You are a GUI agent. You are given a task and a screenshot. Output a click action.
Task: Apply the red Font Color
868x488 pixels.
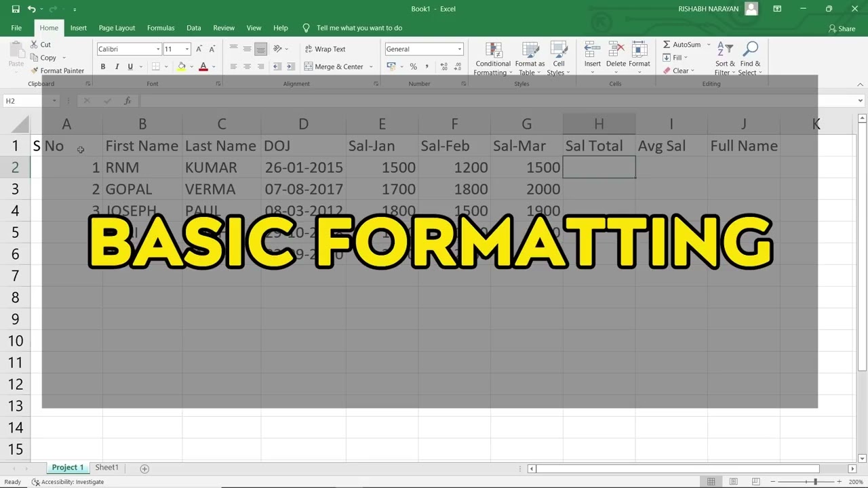click(x=203, y=66)
